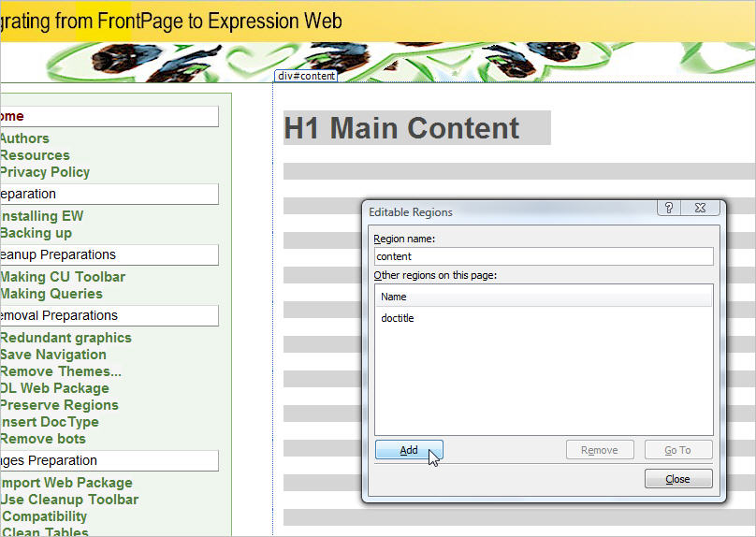Screen dimensions: 756x537
Task: Open the Clean Tables link
Action: (x=44, y=532)
